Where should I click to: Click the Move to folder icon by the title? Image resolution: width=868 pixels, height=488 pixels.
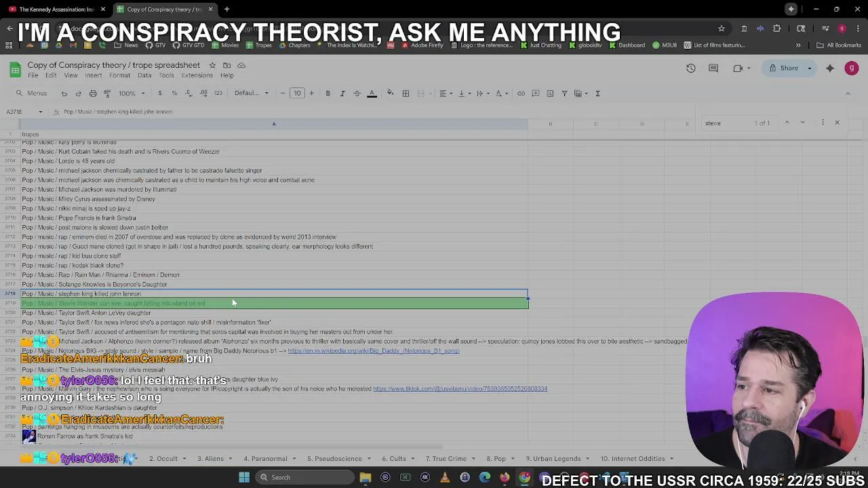(x=226, y=65)
